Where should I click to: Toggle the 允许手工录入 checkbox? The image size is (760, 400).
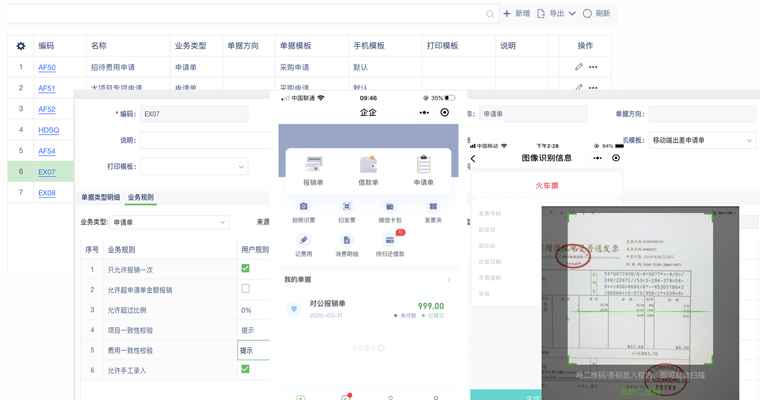(245, 369)
